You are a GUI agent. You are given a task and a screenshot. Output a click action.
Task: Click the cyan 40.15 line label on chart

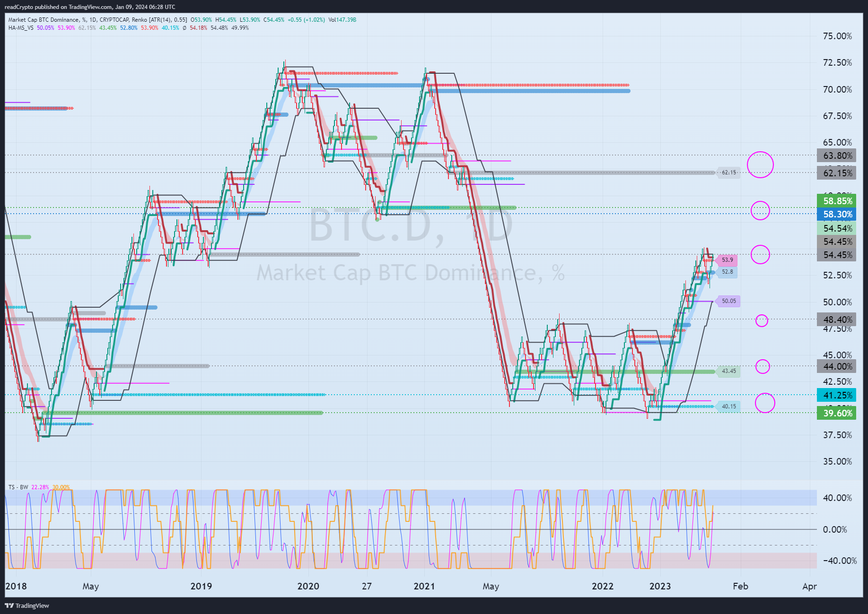click(728, 406)
